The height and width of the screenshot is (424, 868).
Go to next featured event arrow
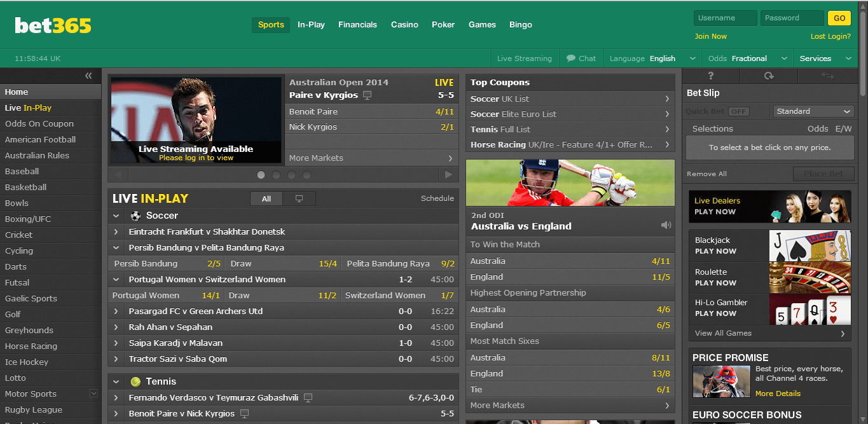(x=449, y=175)
